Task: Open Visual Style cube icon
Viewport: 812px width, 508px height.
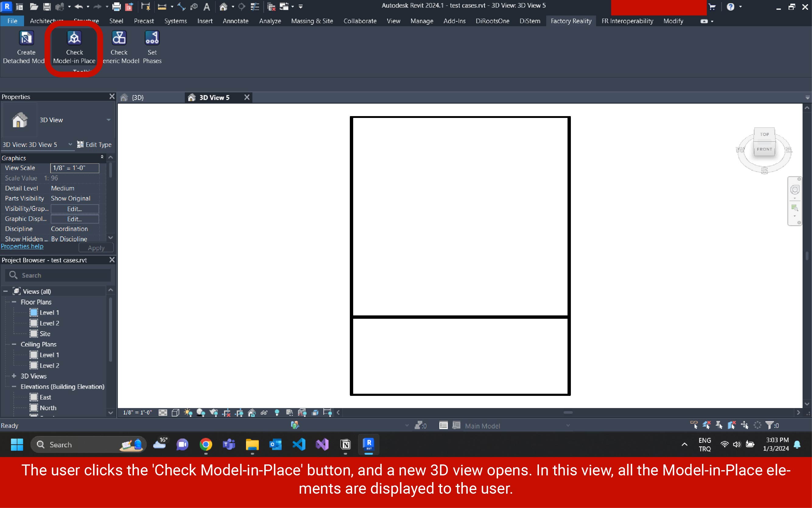Action: click(x=175, y=413)
